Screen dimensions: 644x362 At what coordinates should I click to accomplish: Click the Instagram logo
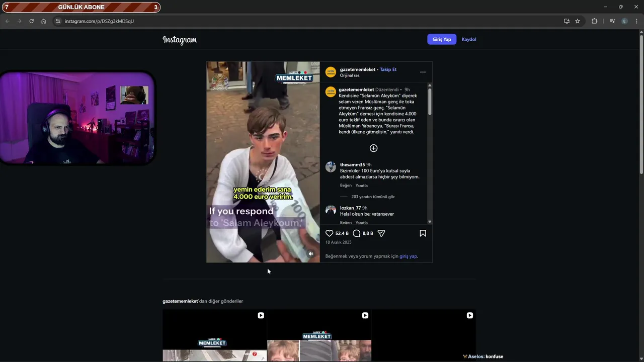(180, 40)
